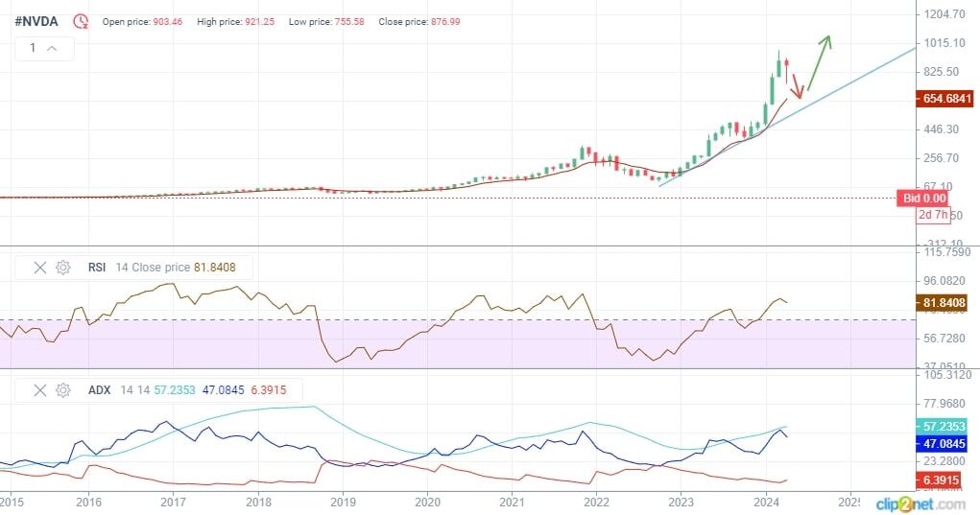The width and height of the screenshot is (980, 515).
Task: Click the green upward arrow drawing
Action: tap(819, 62)
